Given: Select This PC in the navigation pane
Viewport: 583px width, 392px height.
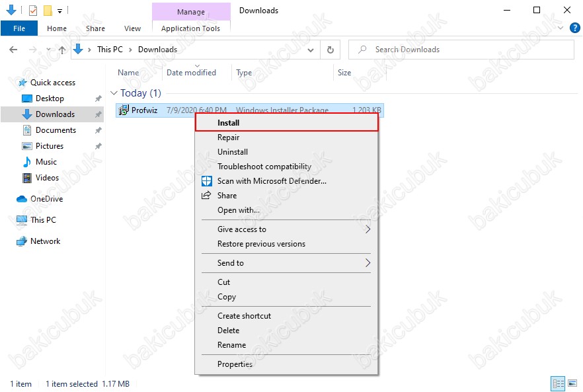Looking at the screenshot, I should (x=43, y=220).
